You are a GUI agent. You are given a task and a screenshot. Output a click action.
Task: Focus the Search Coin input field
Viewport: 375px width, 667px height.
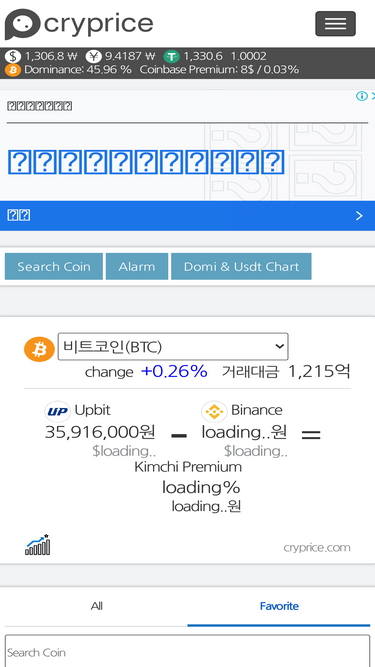[188, 652]
